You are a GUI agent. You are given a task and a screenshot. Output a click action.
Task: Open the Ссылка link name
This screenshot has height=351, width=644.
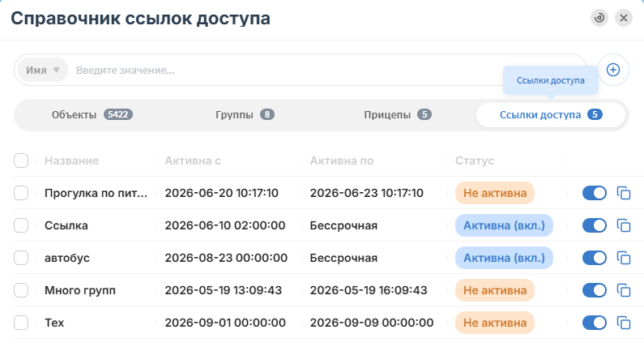pos(66,225)
